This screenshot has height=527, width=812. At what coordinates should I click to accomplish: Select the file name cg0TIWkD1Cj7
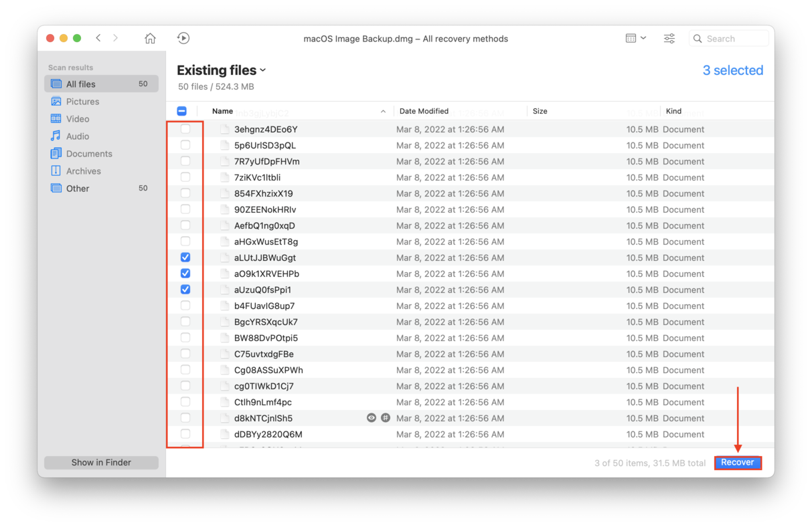tap(264, 386)
